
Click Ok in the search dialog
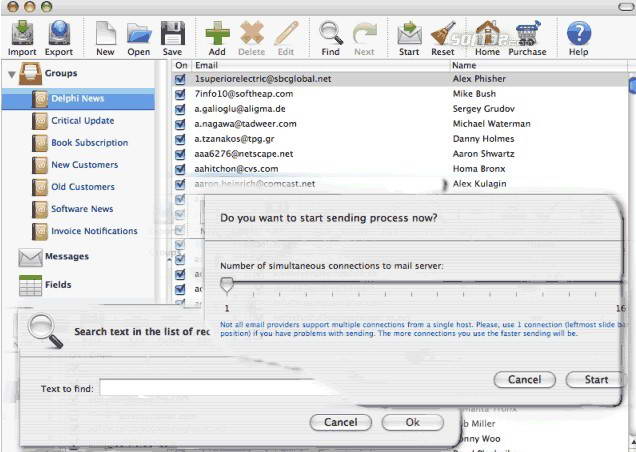tap(413, 422)
